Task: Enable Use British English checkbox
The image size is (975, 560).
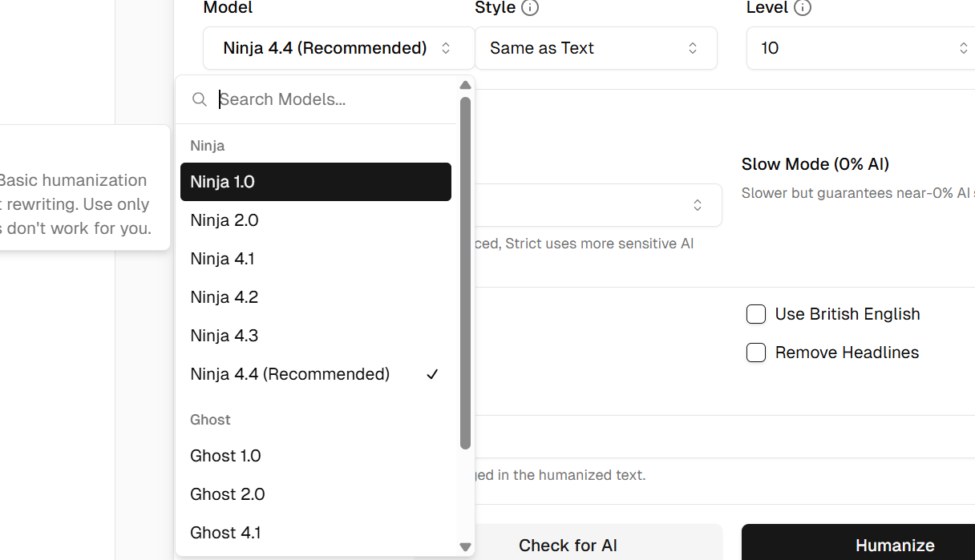Action: point(756,314)
